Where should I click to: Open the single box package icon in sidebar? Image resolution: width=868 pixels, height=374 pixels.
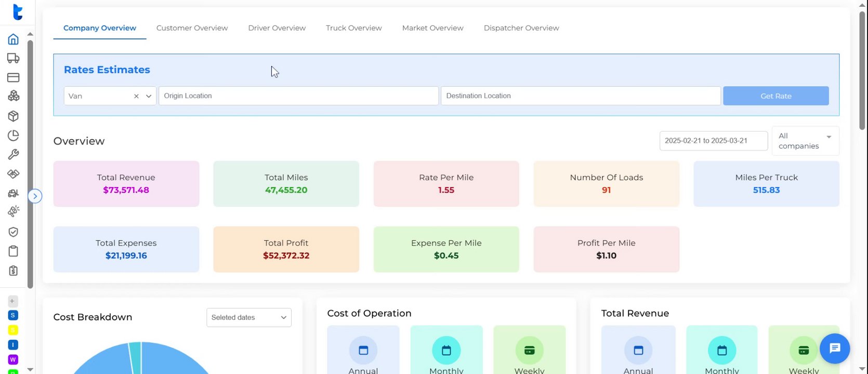pyautogui.click(x=14, y=116)
